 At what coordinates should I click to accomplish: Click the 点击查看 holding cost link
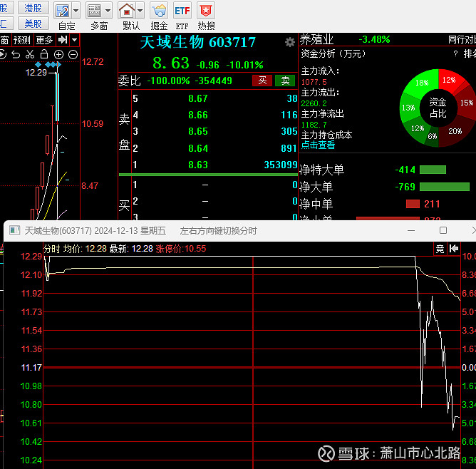coord(318,145)
